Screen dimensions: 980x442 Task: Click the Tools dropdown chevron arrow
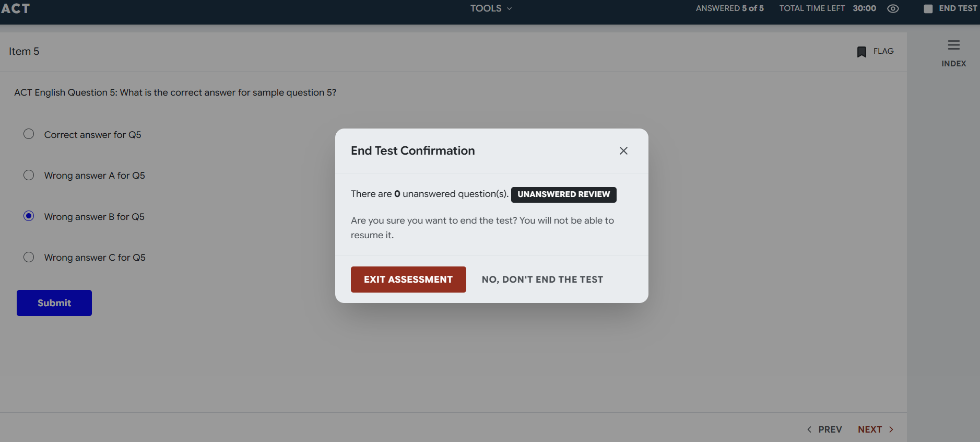510,9
